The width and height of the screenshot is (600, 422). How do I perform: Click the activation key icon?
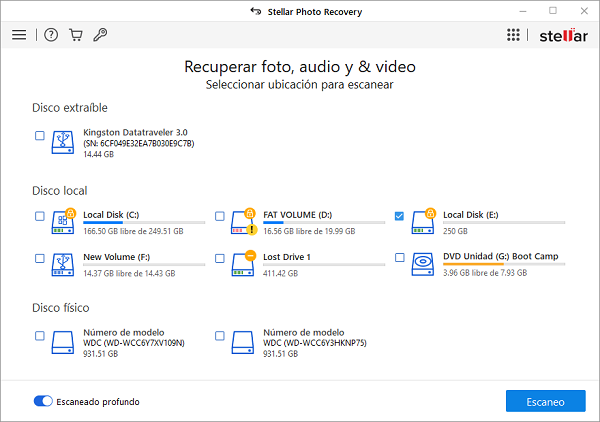(x=100, y=35)
